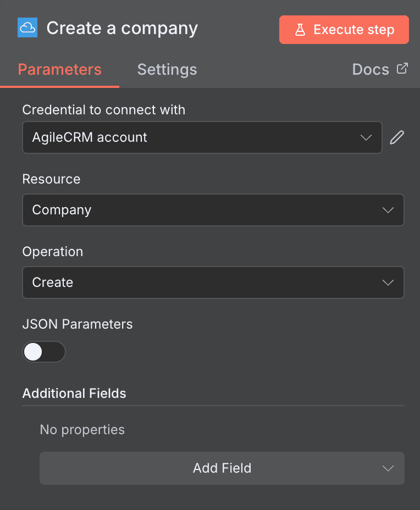Click the chevron on the Credential dropdown
This screenshot has height=510, width=420.
(x=366, y=137)
